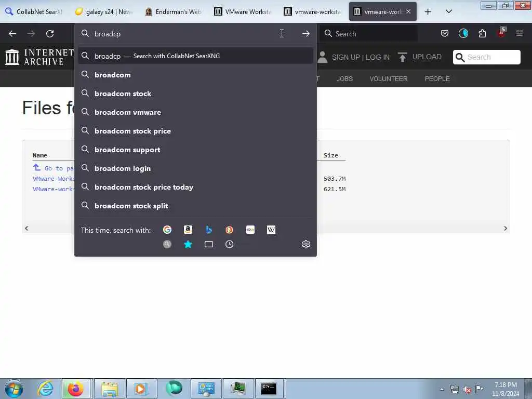This screenshot has height=399, width=532.
Task: Click into the address bar text 'broadcp'
Action: pos(108,34)
